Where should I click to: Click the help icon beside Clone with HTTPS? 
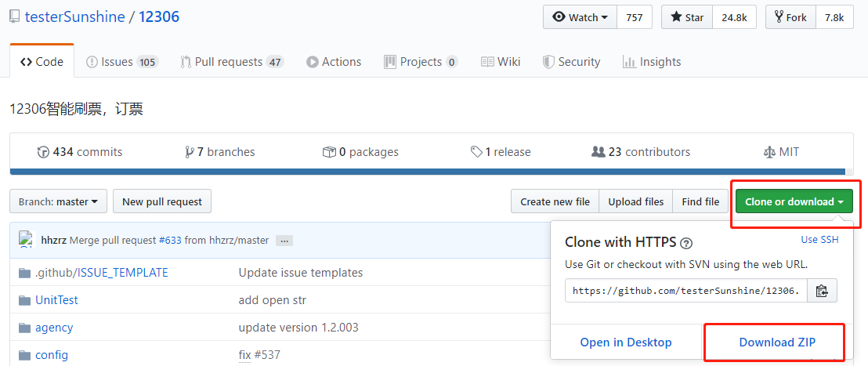(x=686, y=242)
